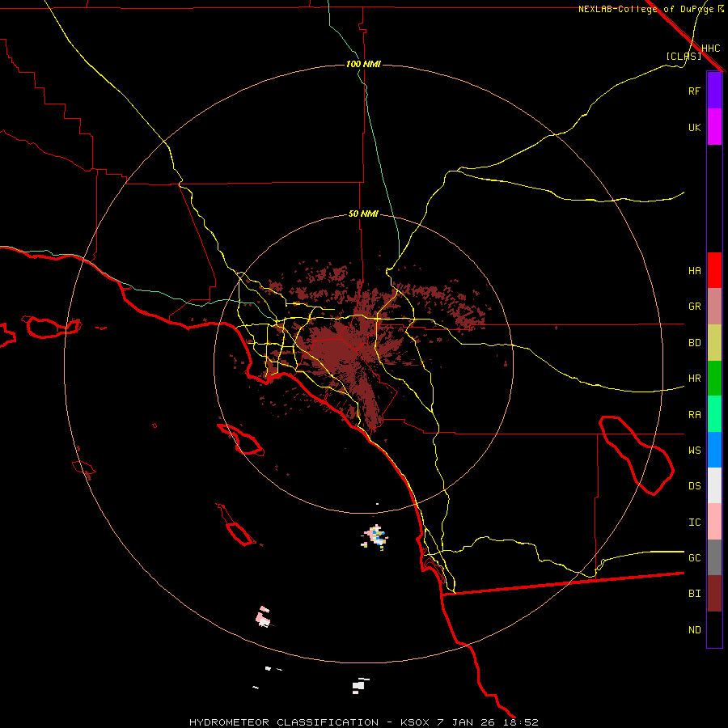Click the HR legend label

click(694, 379)
